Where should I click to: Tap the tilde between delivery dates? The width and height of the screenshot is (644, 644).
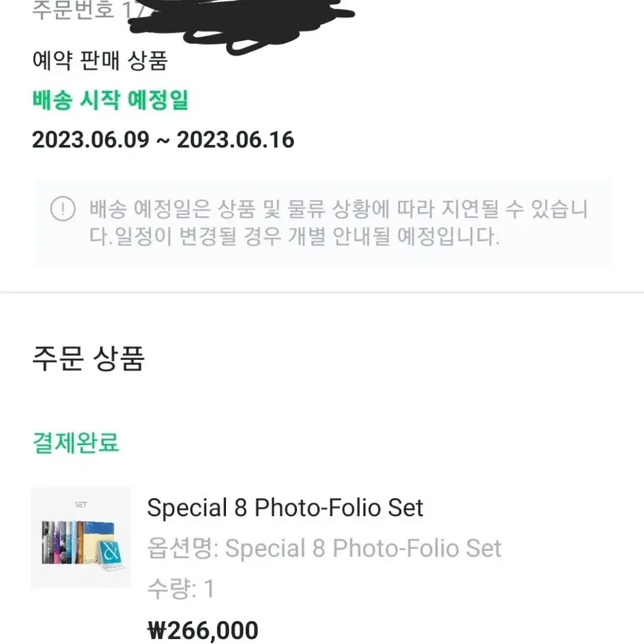click(x=163, y=141)
